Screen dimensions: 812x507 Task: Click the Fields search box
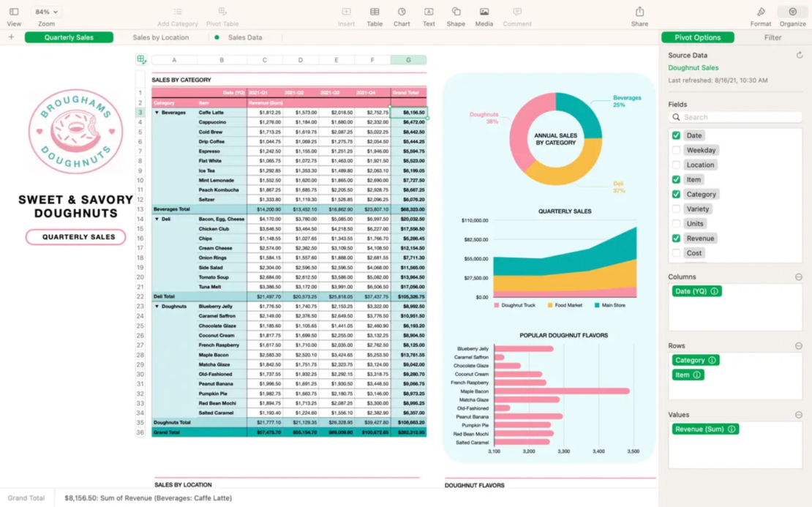735,116
